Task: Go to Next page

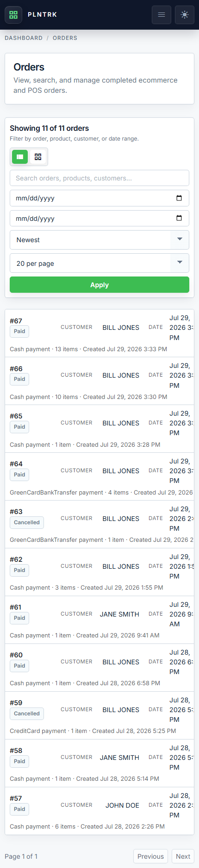Action: (183, 856)
